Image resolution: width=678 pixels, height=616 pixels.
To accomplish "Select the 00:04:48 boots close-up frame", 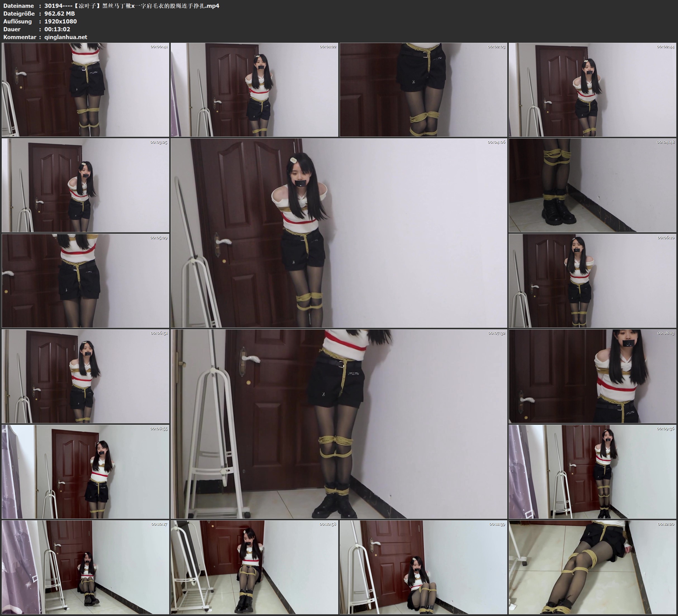I will (592, 185).
